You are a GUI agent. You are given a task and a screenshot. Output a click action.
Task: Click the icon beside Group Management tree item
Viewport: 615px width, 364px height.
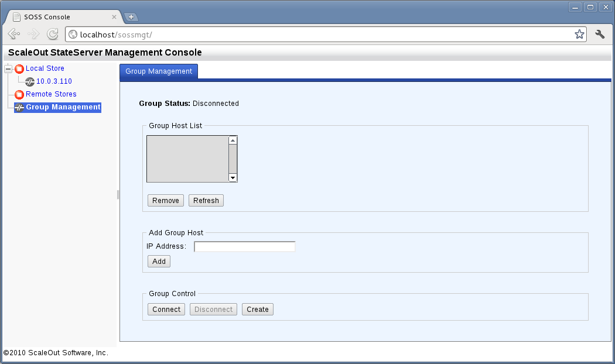pos(19,108)
